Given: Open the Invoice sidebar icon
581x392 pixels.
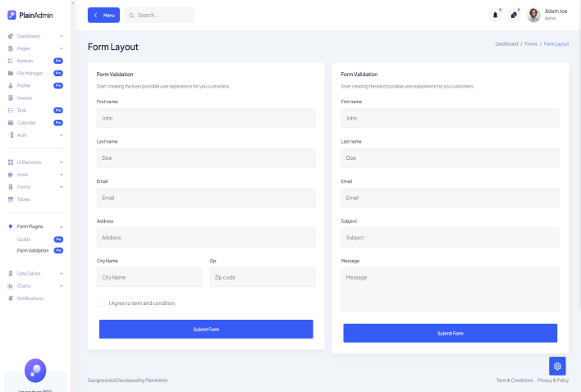Looking at the screenshot, I should click(x=11, y=98).
